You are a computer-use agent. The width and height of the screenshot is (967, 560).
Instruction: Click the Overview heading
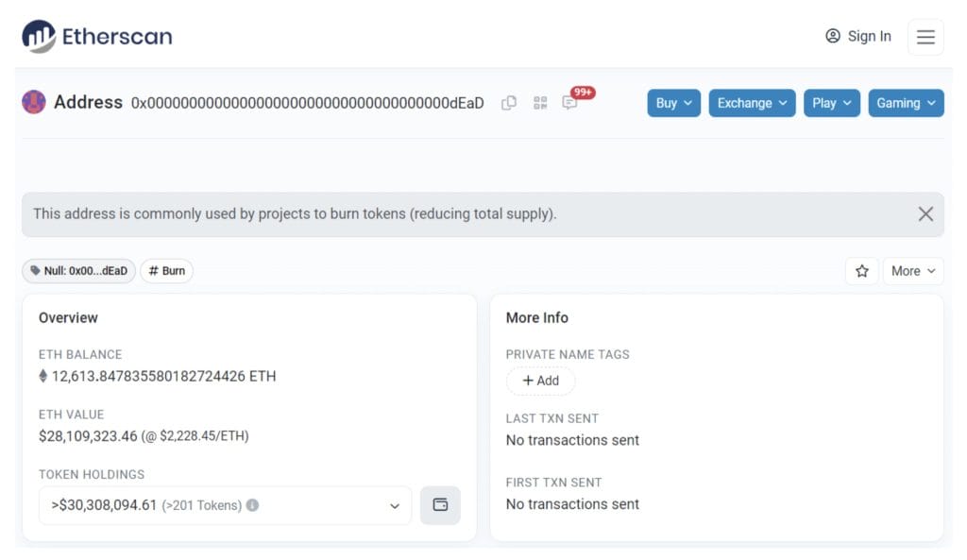[x=68, y=317]
